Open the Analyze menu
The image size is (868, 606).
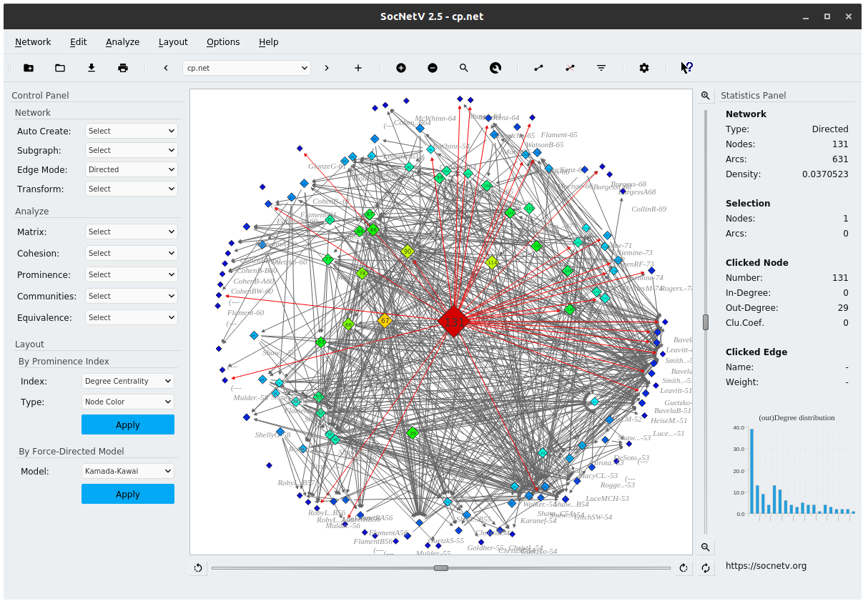click(x=122, y=41)
